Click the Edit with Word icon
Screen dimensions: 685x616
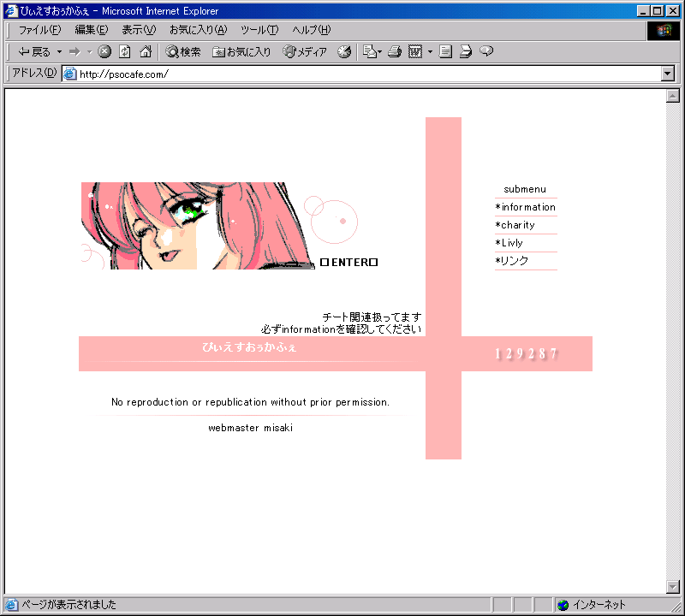(x=415, y=51)
